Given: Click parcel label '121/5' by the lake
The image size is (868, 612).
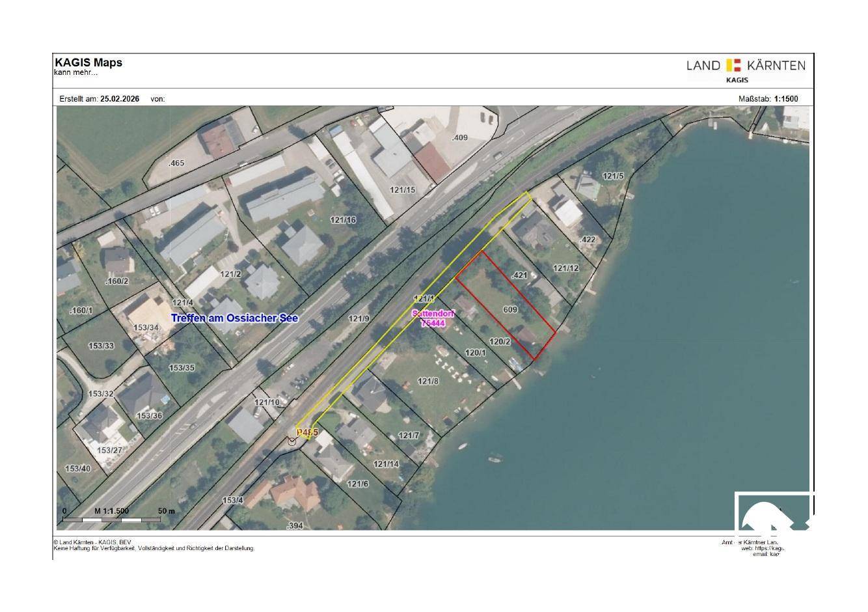Looking at the screenshot, I should (613, 176).
